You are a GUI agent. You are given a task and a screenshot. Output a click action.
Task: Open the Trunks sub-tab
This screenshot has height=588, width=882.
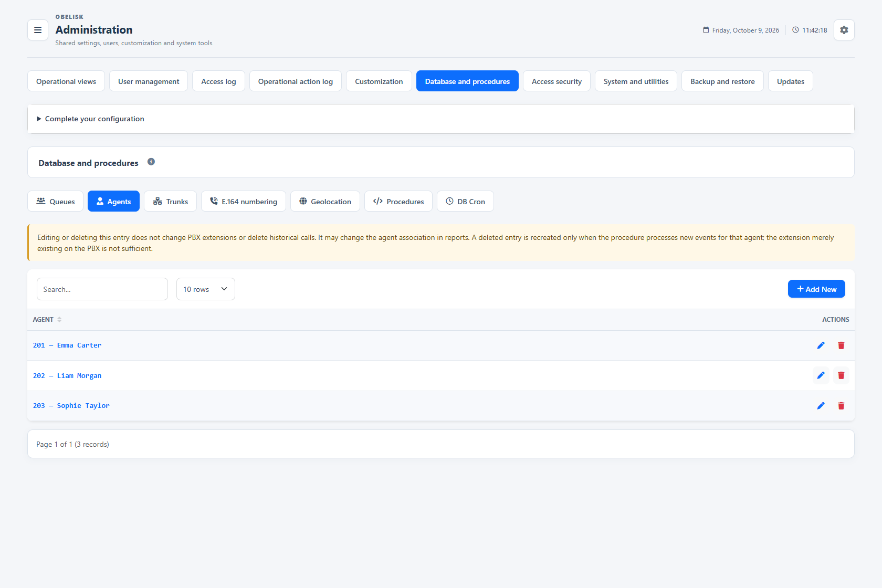click(x=170, y=201)
